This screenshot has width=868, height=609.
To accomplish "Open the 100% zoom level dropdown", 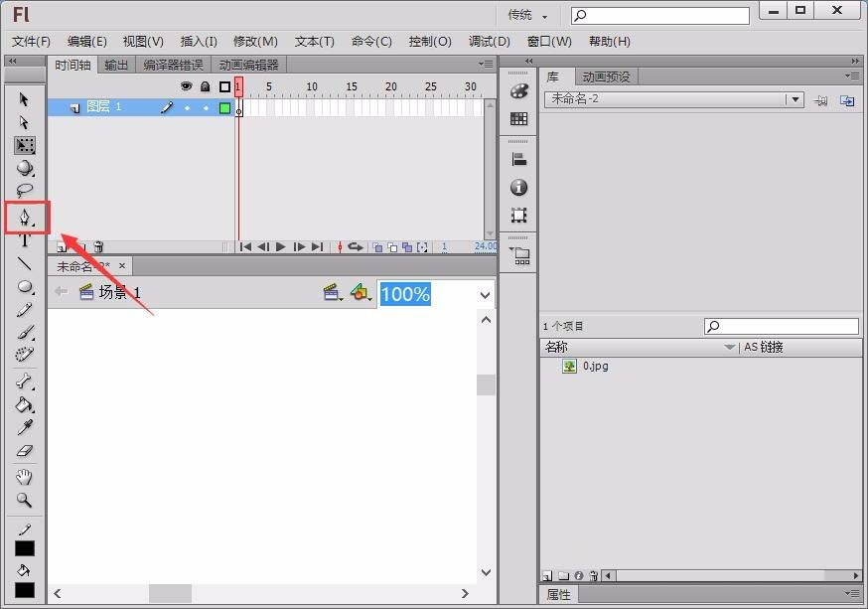I will [484, 294].
